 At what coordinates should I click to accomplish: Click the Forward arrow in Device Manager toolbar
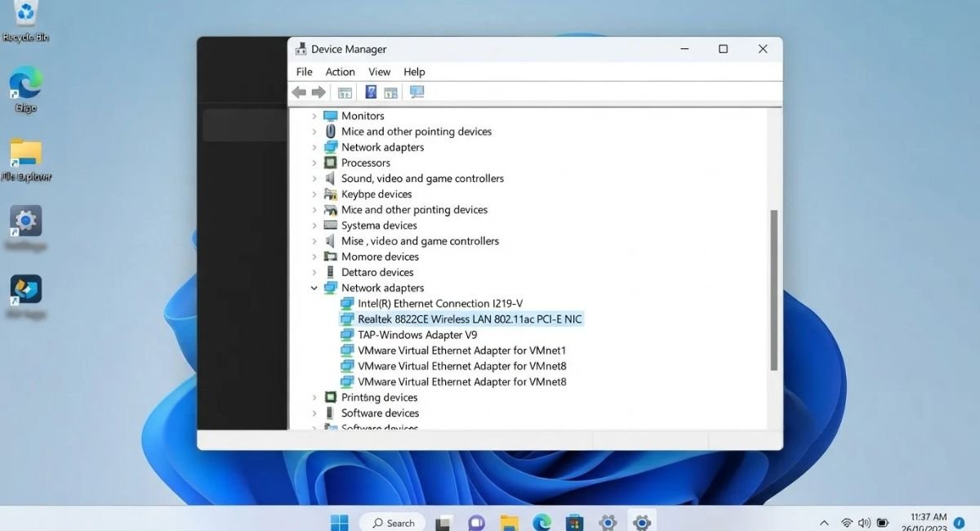pyautogui.click(x=318, y=92)
